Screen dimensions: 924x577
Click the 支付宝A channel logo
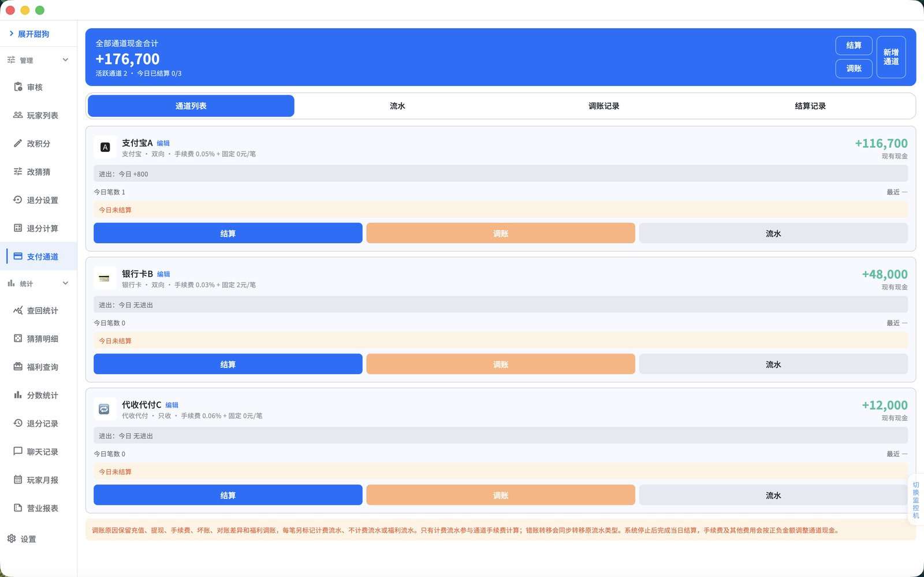pos(105,147)
